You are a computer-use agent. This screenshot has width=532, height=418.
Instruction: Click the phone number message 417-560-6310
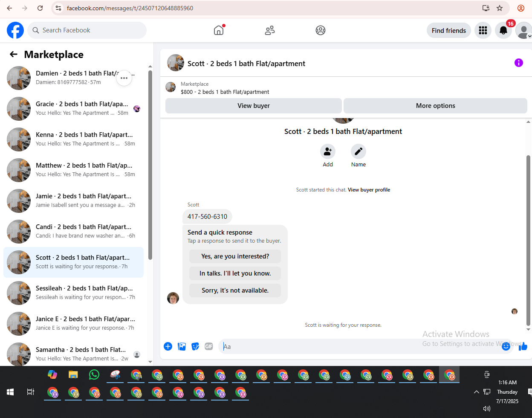coord(207,216)
